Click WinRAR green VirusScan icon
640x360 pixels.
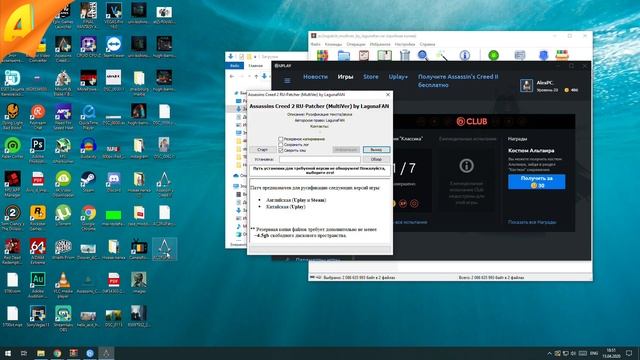click(493, 55)
